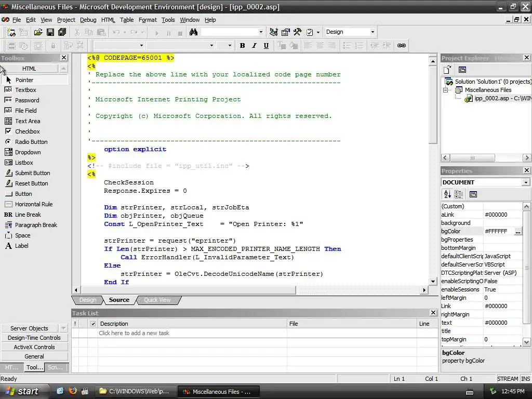532x399 pixels.
Task: Select the Password item in Toolbox
Action: [x=34, y=100]
